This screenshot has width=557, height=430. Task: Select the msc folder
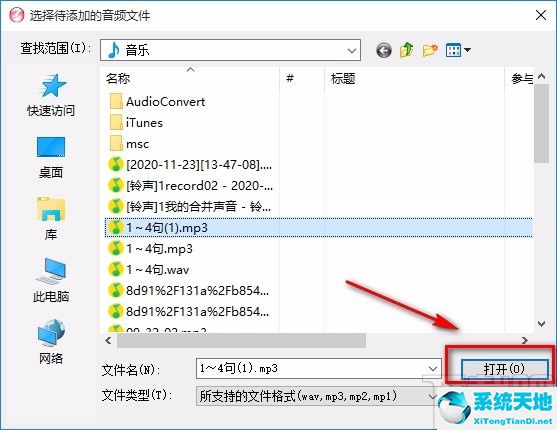[x=129, y=144]
